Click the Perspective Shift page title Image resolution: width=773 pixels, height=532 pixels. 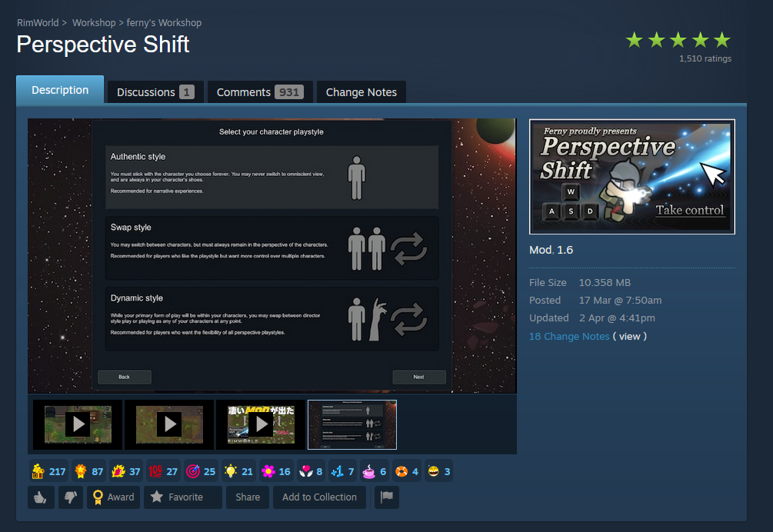pyautogui.click(x=103, y=45)
